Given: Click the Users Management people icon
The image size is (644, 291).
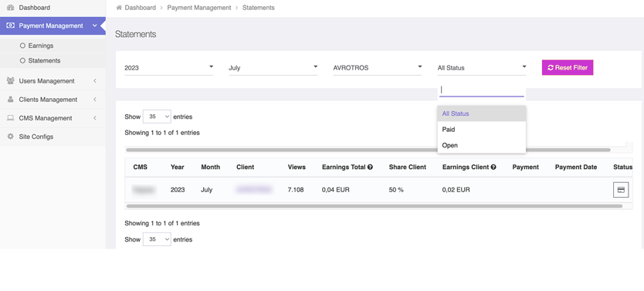Looking at the screenshot, I should point(10,81).
